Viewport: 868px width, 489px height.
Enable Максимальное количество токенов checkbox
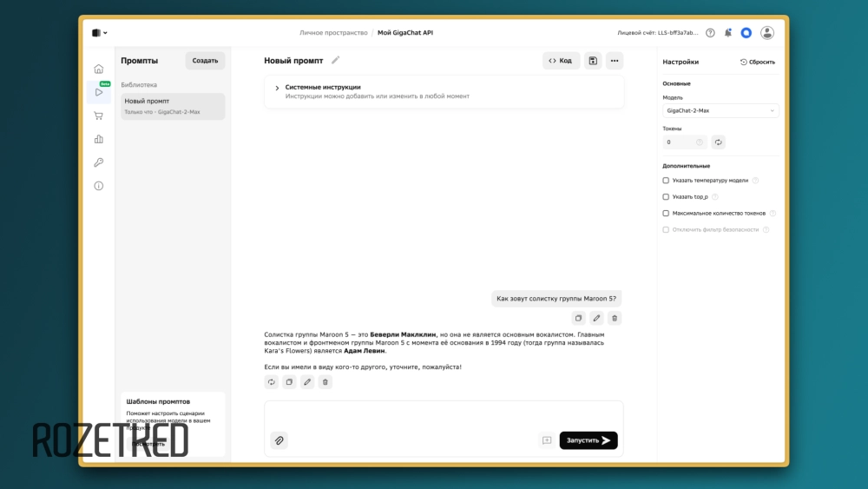(666, 213)
